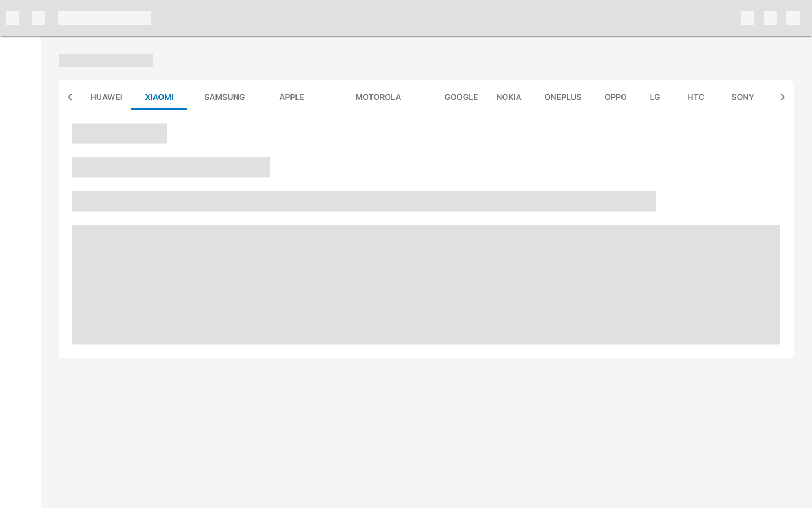Viewport: 812px width, 508px height.
Task: Switch to the LG tab
Action: 655,97
